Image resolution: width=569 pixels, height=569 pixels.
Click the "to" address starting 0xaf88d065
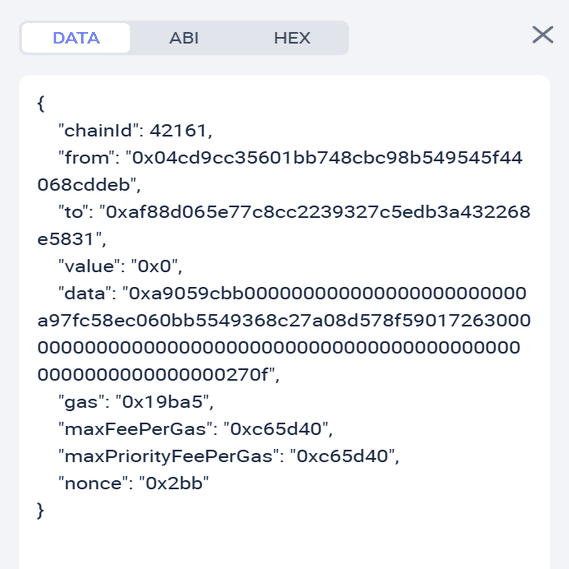coord(315,212)
